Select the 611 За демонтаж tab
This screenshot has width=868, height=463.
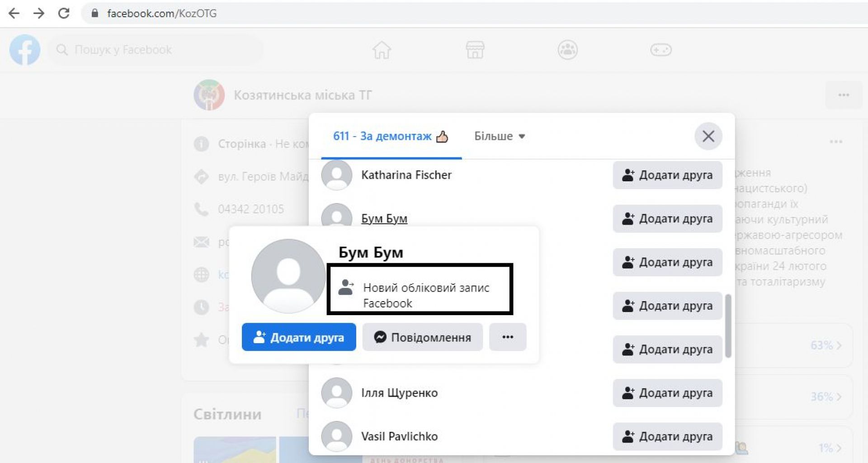click(391, 136)
